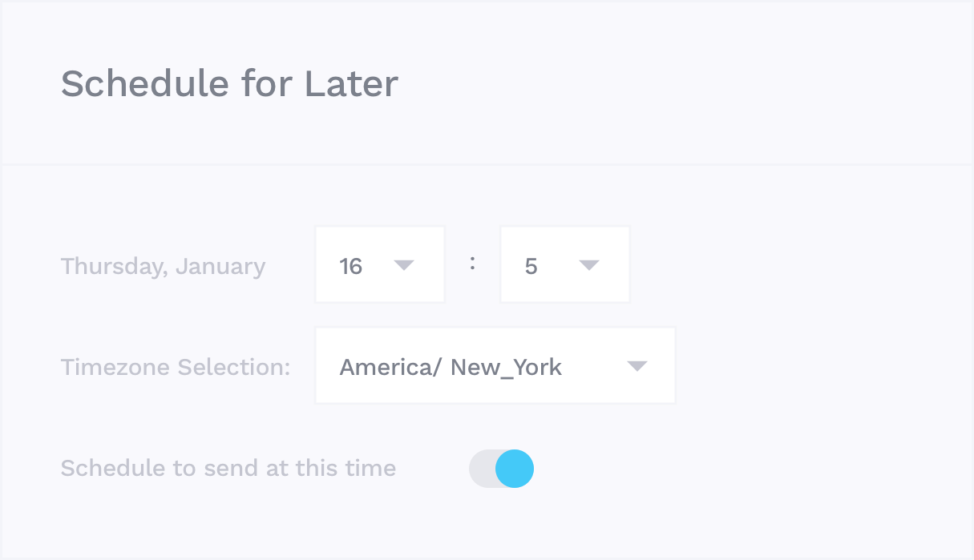Click the "5" minute value text

(x=531, y=266)
